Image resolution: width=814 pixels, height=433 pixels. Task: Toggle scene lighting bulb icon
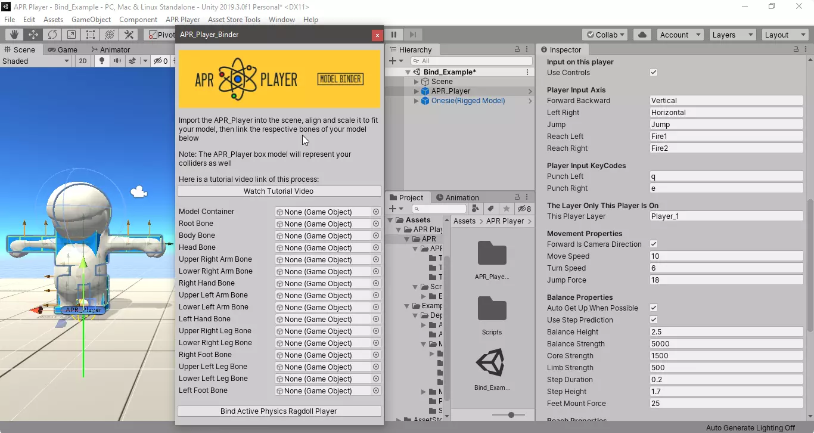coord(102,61)
